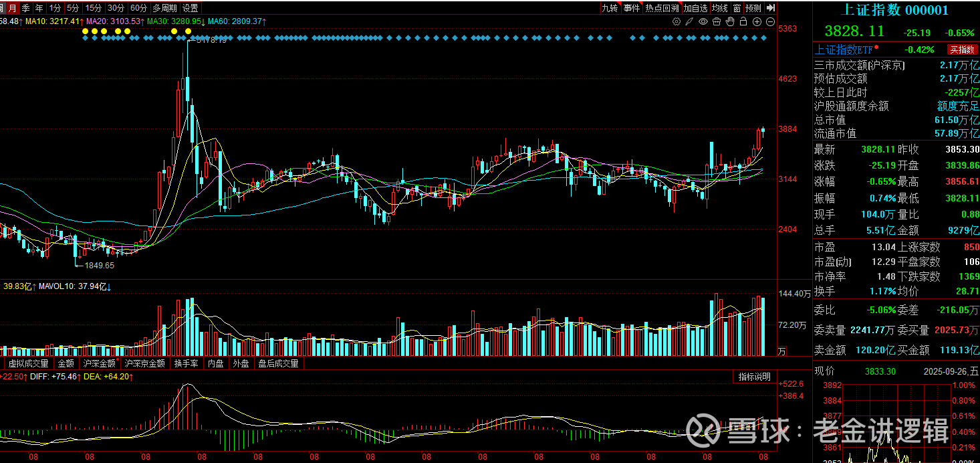This screenshot has width=980, height=463.
Task: Toggle 九转 indicator button
Action: point(610,8)
